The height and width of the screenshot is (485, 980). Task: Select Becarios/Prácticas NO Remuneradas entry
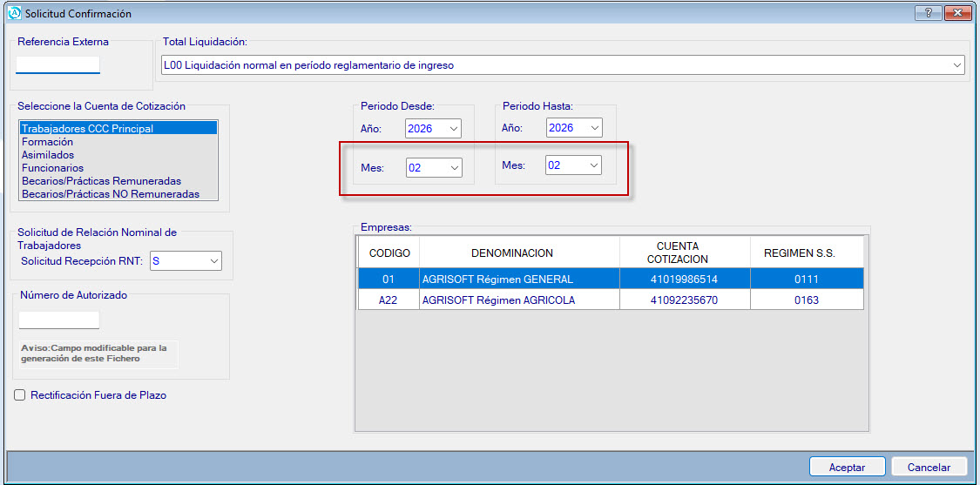point(110,194)
